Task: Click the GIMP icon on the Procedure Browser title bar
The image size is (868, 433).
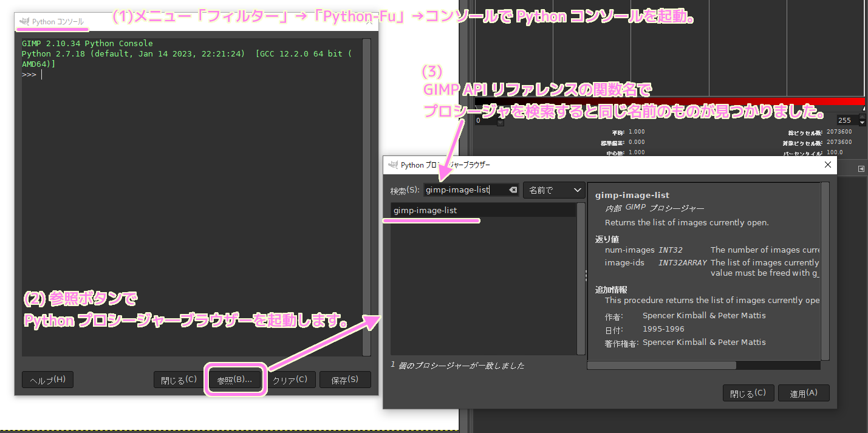Action: [392, 165]
